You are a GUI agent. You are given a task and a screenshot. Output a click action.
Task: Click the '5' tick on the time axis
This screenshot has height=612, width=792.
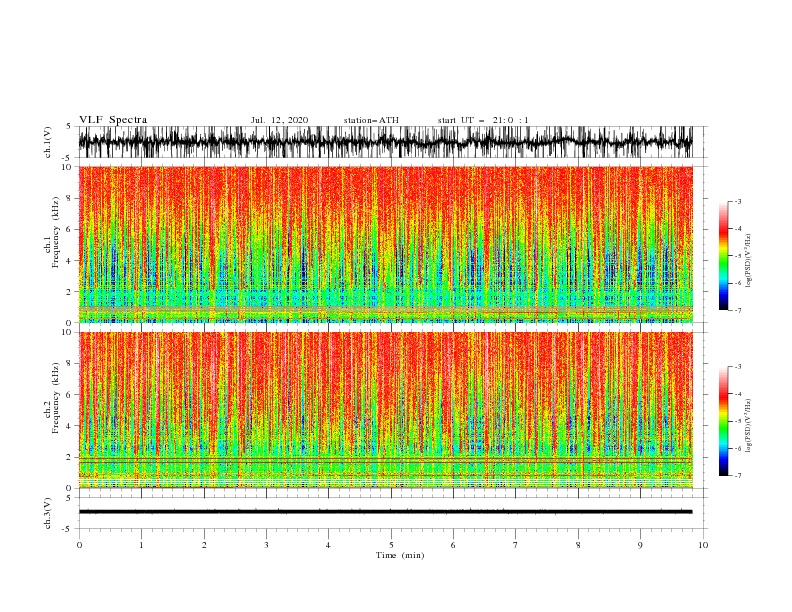[x=391, y=545]
